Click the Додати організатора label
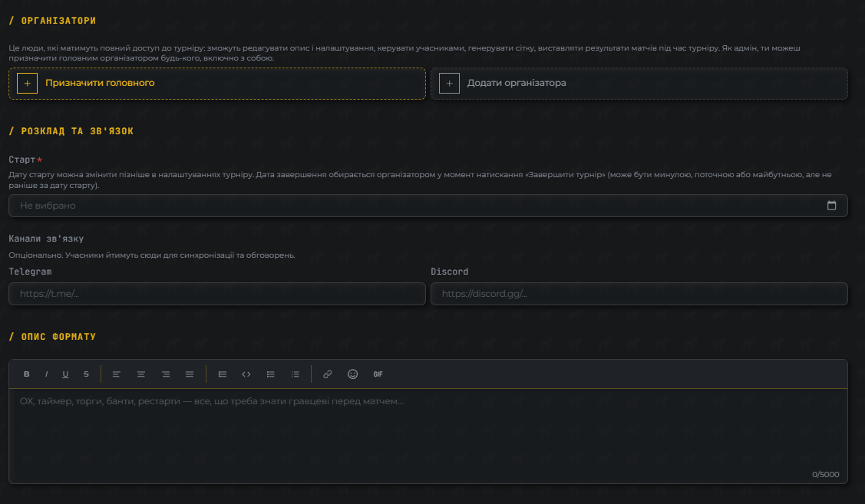This screenshot has height=504, width=865. coord(517,83)
